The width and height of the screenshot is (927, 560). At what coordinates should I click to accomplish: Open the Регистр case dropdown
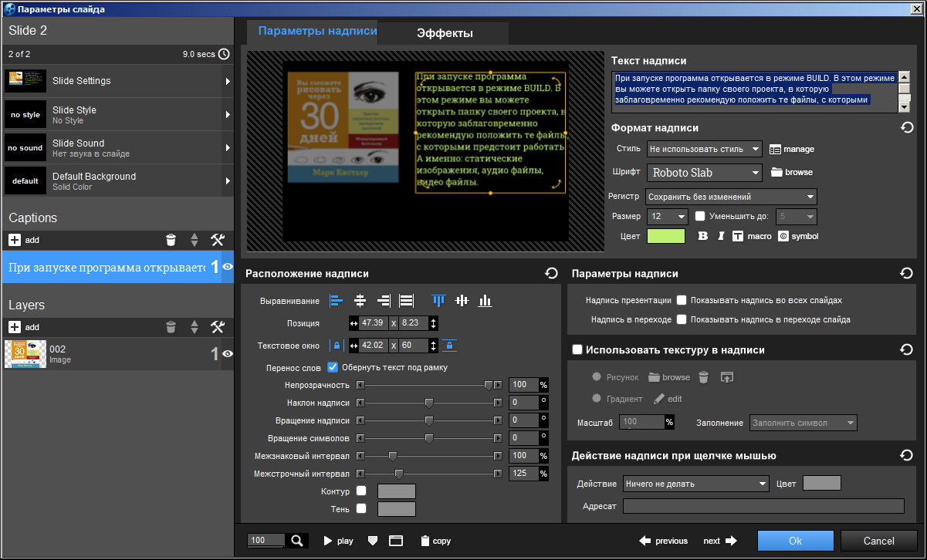[730, 197]
